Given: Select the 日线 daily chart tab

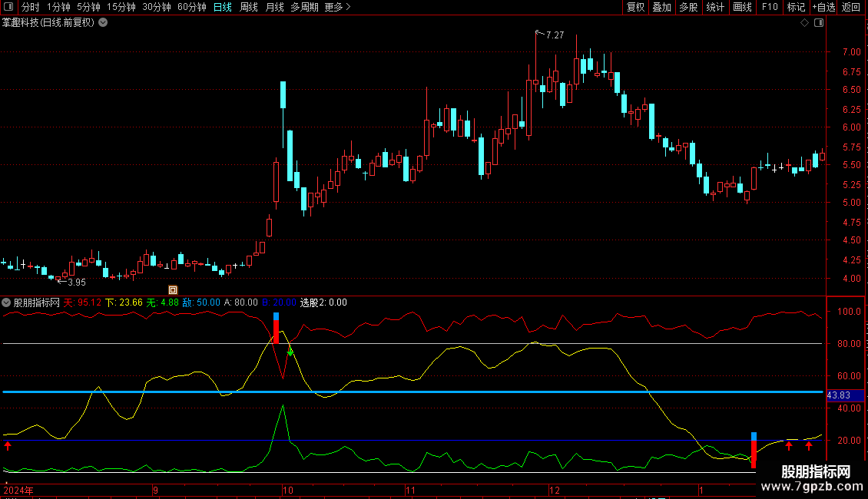Looking at the screenshot, I should click(x=223, y=7).
